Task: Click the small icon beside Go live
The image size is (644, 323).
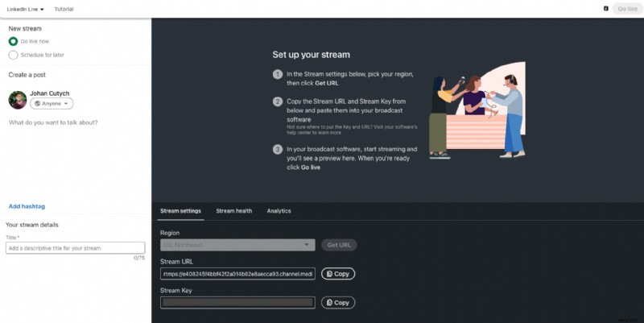Action: [606, 9]
